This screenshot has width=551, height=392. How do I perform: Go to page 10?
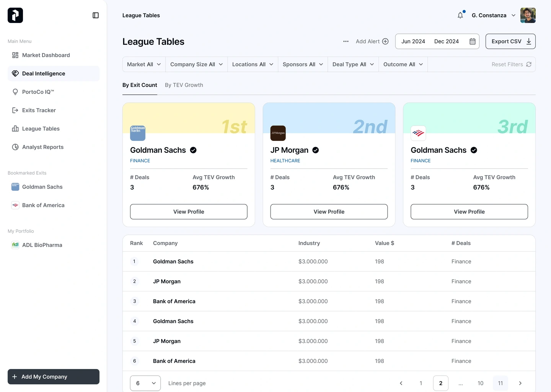pos(481,383)
